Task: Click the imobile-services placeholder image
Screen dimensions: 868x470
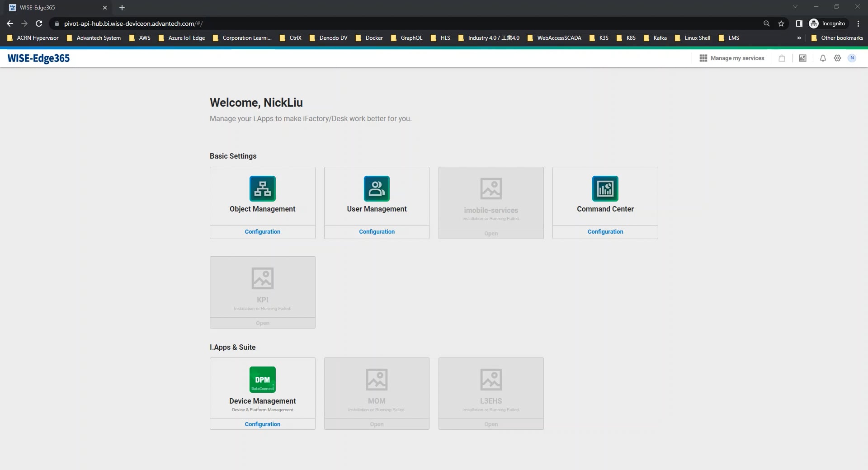Action: tap(491, 188)
